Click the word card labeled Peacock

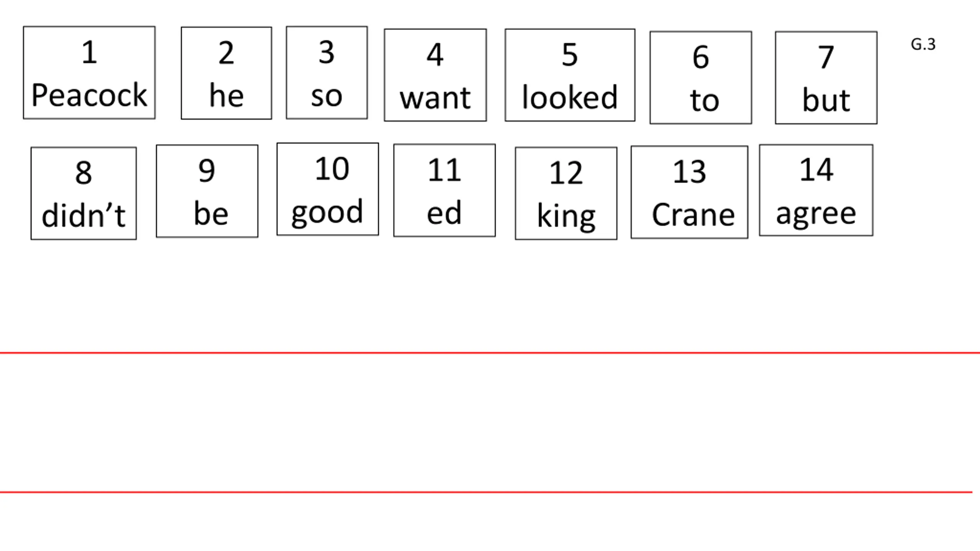(x=89, y=73)
